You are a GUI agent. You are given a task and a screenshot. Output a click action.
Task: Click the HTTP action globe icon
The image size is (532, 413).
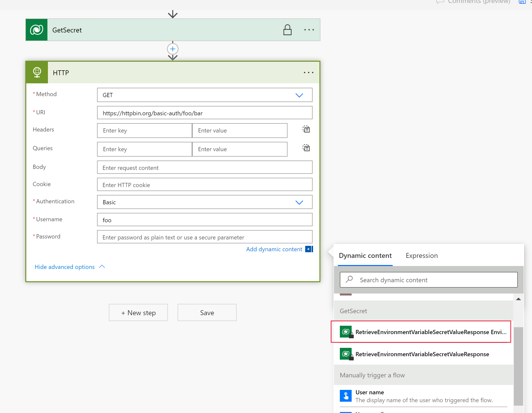[37, 72]
